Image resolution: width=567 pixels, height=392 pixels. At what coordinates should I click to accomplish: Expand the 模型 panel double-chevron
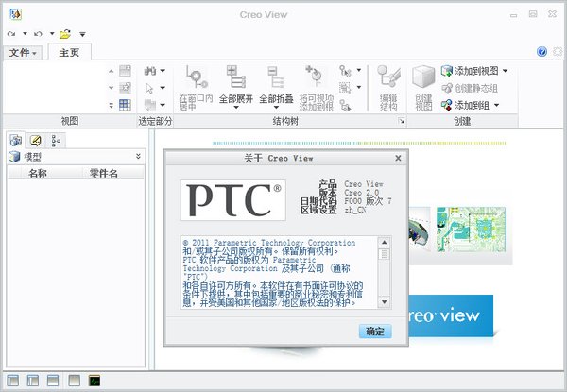[x=138, y=156]
